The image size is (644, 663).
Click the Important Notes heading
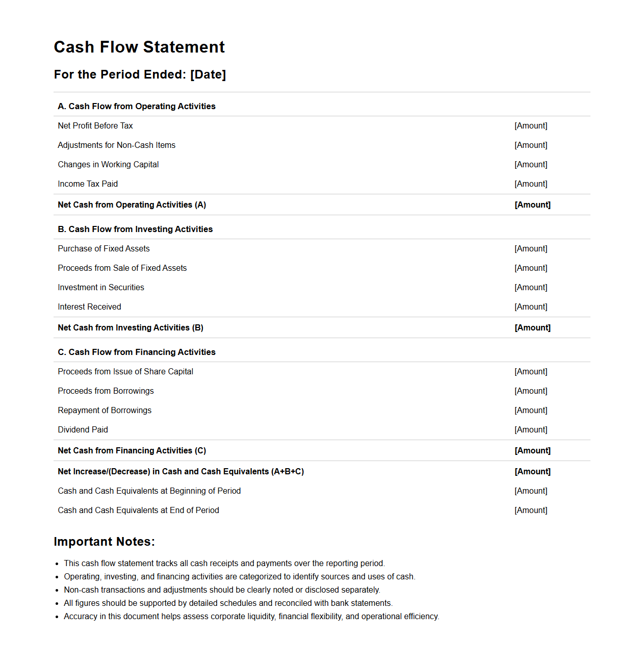tap(104, 542)
